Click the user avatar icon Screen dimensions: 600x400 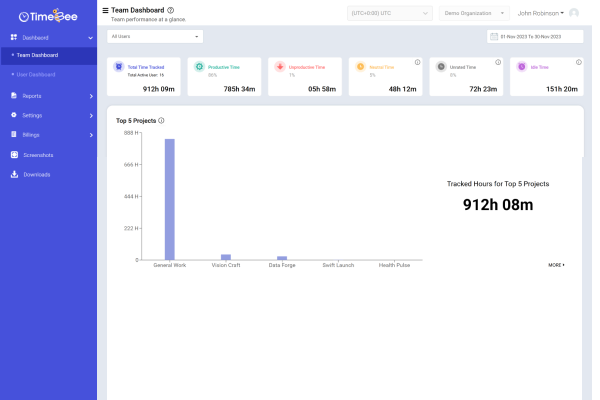click(x=574, y=13)
